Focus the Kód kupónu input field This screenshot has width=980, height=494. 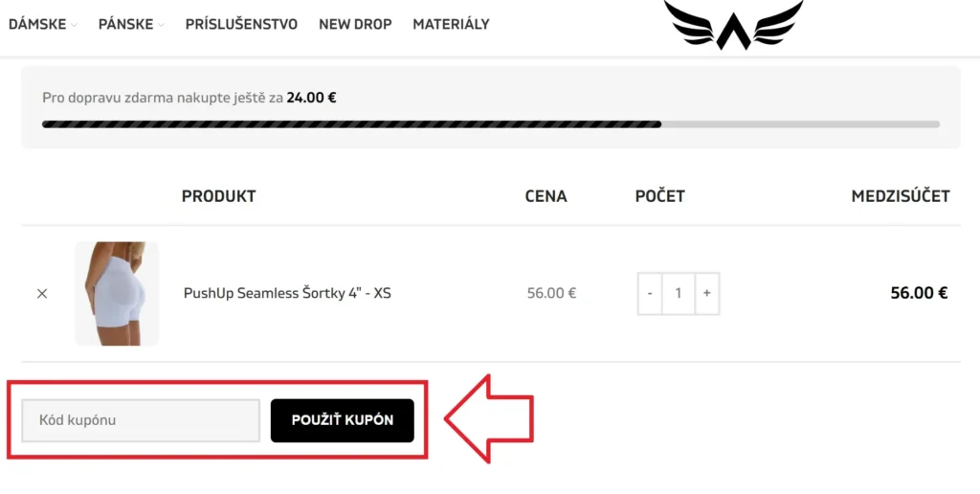(141, 420)
